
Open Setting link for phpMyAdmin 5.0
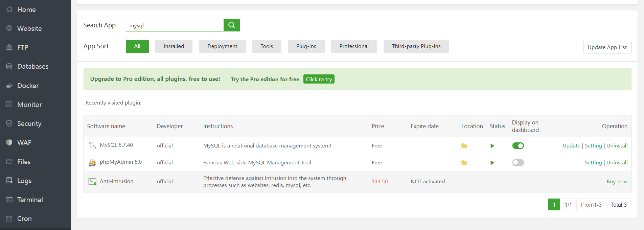[593, 163]
